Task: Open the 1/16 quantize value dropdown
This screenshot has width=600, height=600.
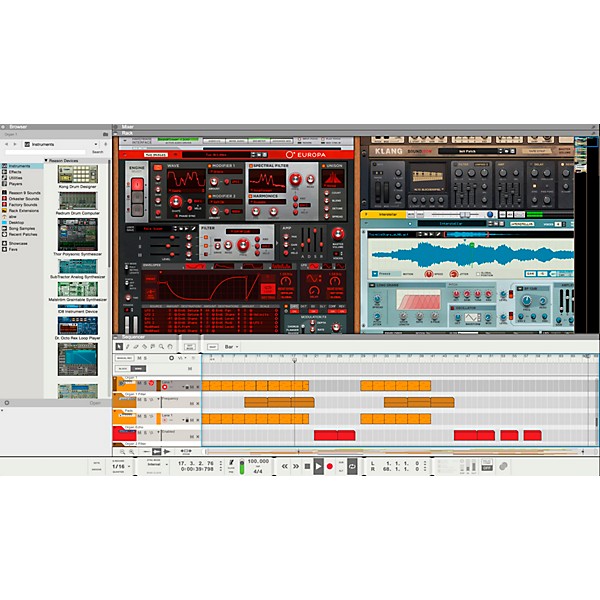Action: (121, 466)
